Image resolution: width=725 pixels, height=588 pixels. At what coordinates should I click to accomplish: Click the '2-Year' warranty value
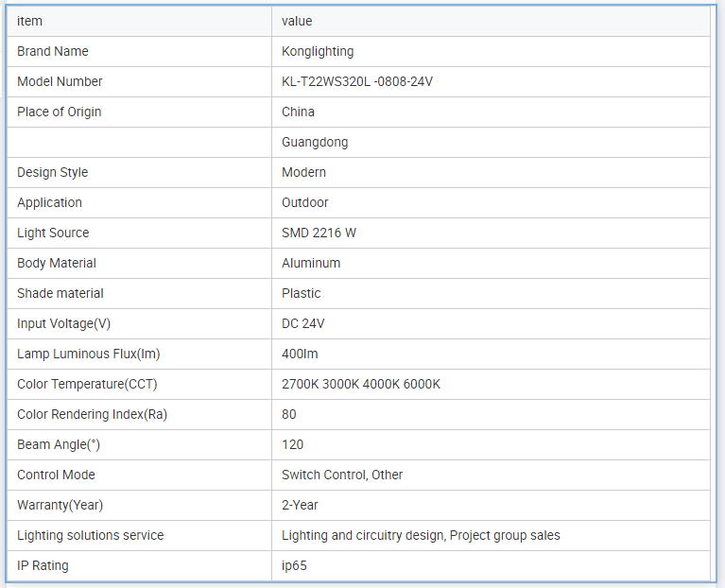[x=300, y=505]
